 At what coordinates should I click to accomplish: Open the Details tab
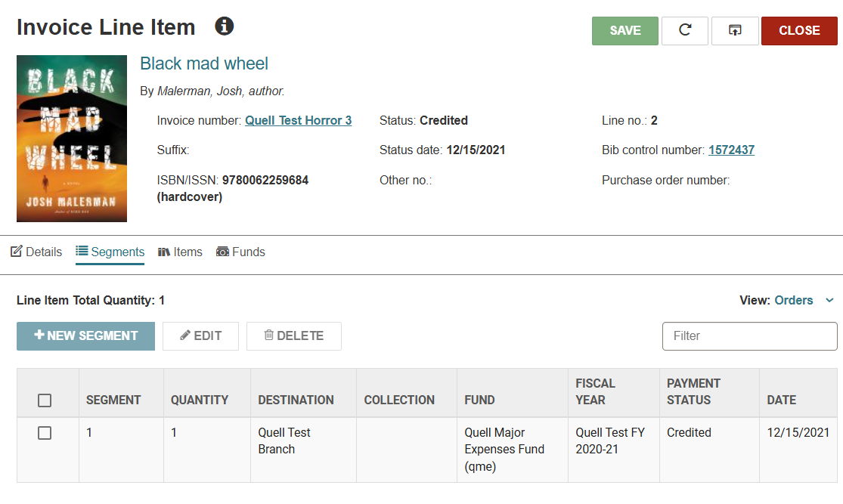point(36,252)
